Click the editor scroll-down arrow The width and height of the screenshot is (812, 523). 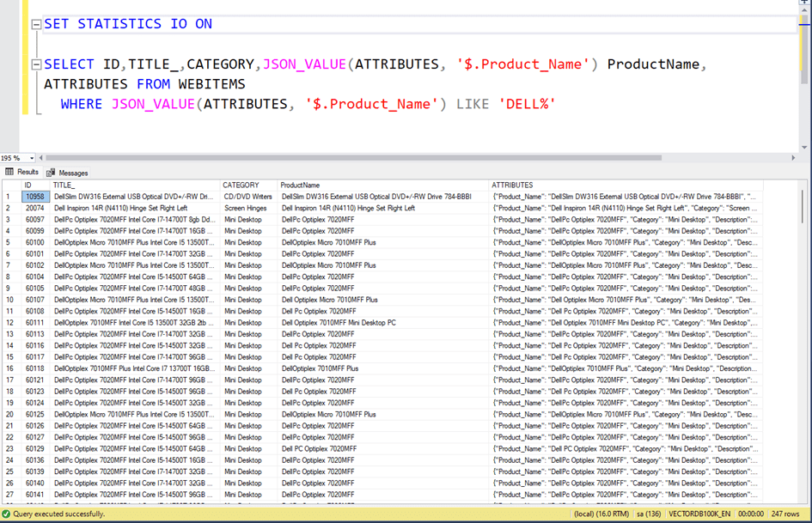click(x=805, y=148)
